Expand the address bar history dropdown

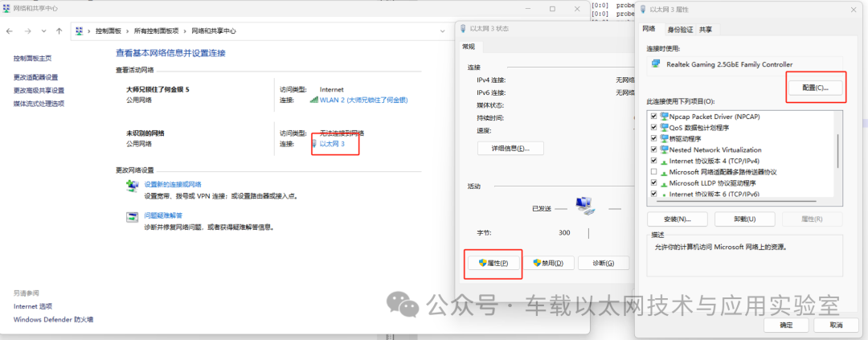(x=442, y=31)
